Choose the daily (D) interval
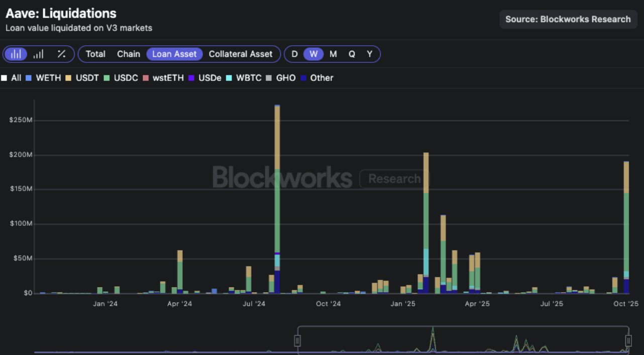The height and width of the screenshot is (355, 644). tap(295, 54)
